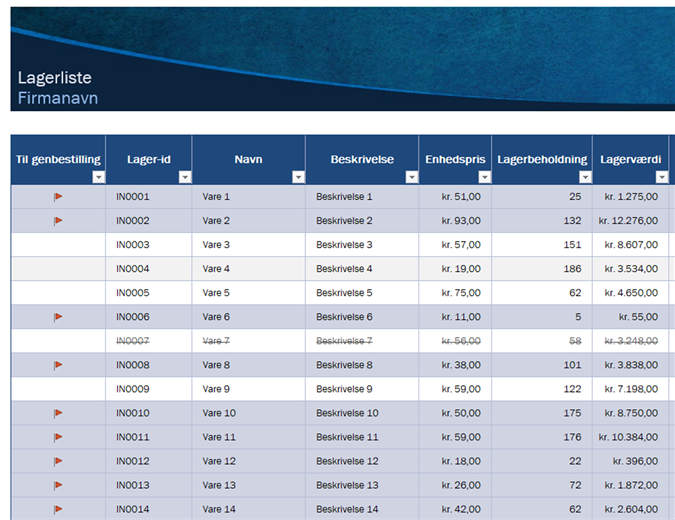Select the Vare 5 name cell

point(216,293)
